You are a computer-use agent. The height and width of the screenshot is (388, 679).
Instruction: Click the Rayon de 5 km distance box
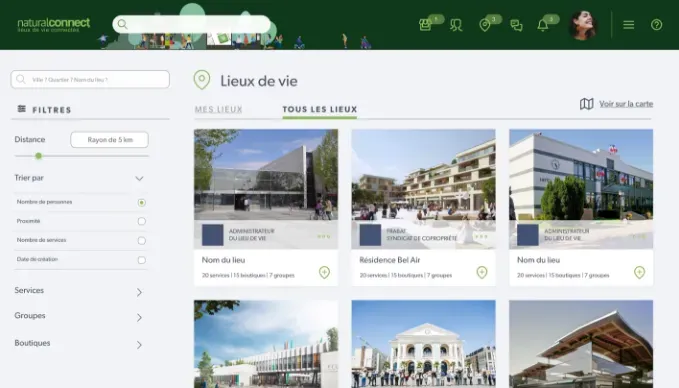point(110,139)
